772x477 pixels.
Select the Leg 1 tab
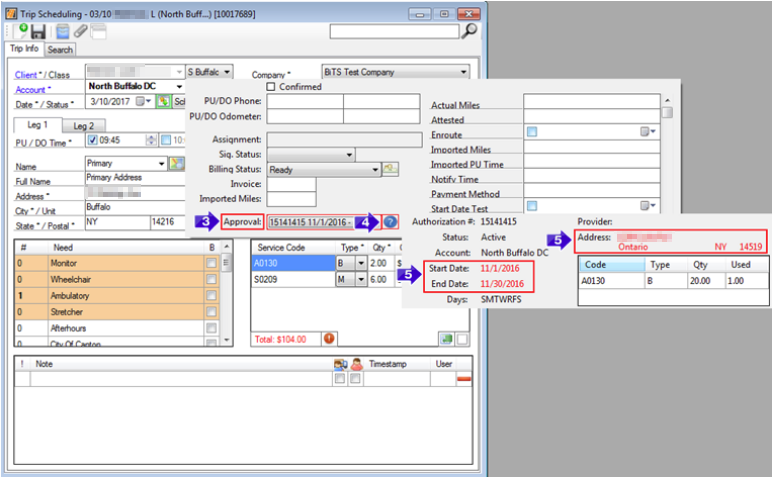pyautogui.click(x=37, y=125)
